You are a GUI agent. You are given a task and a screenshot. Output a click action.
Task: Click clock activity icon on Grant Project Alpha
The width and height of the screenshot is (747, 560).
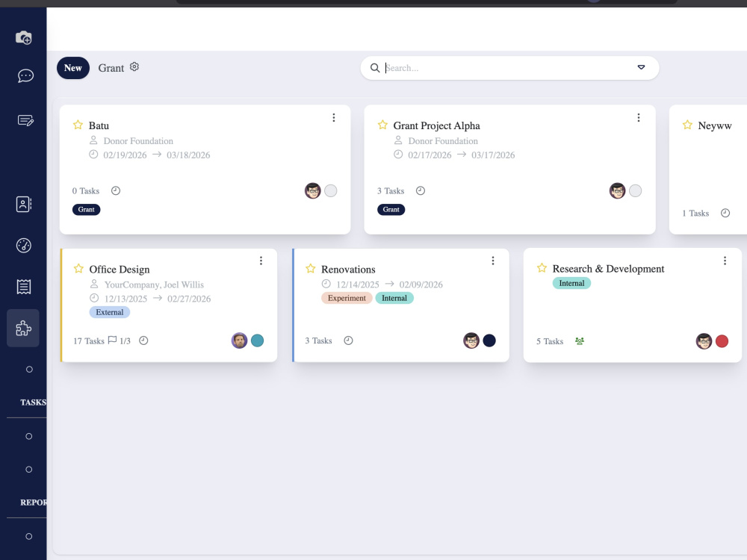tap(420, 190)
